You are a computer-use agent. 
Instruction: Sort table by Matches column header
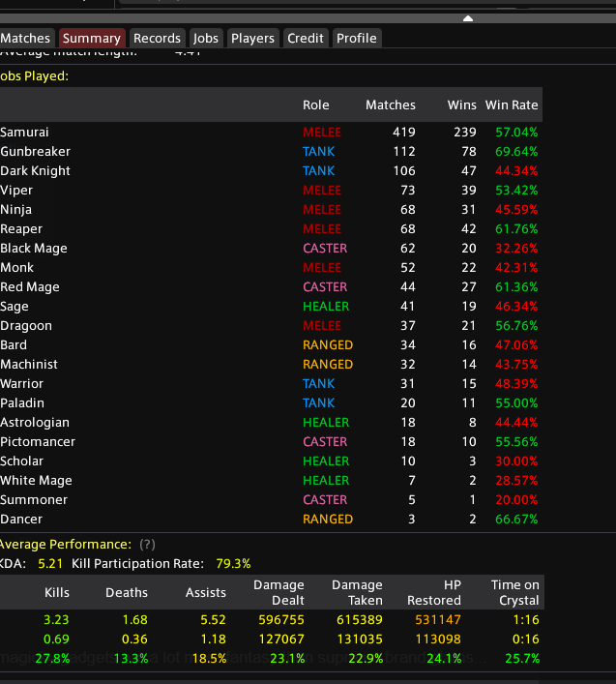tap(391, 105)
